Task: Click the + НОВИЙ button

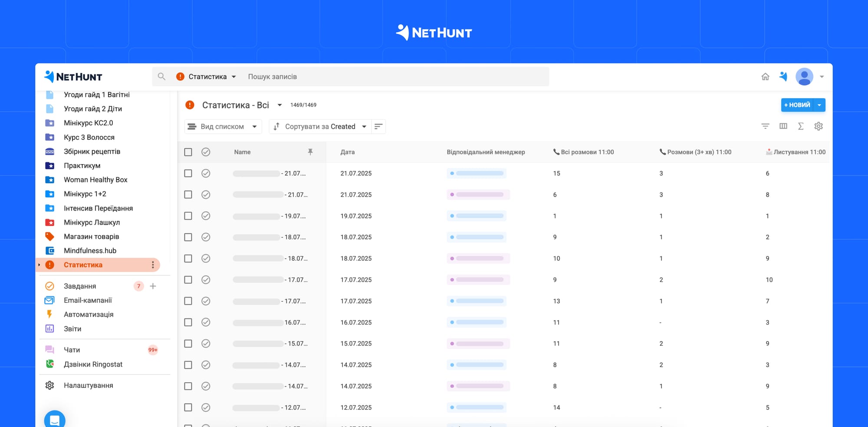Action: point(797,105)
